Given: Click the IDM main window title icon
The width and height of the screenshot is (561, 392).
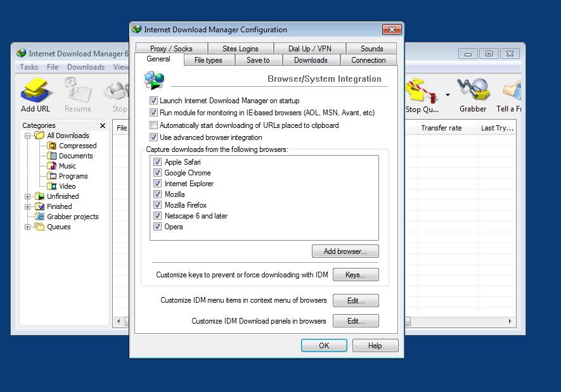Looking at the screenshot, I should coord(22,53).
